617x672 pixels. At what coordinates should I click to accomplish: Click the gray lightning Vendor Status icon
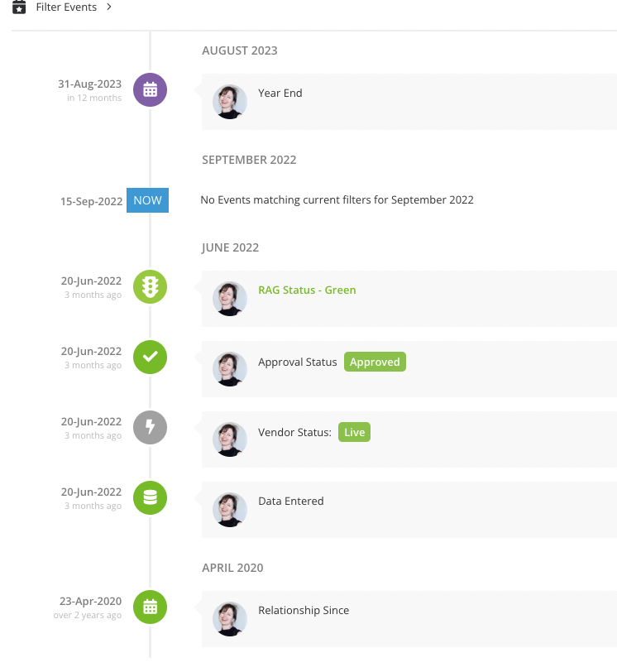[150, 428]
